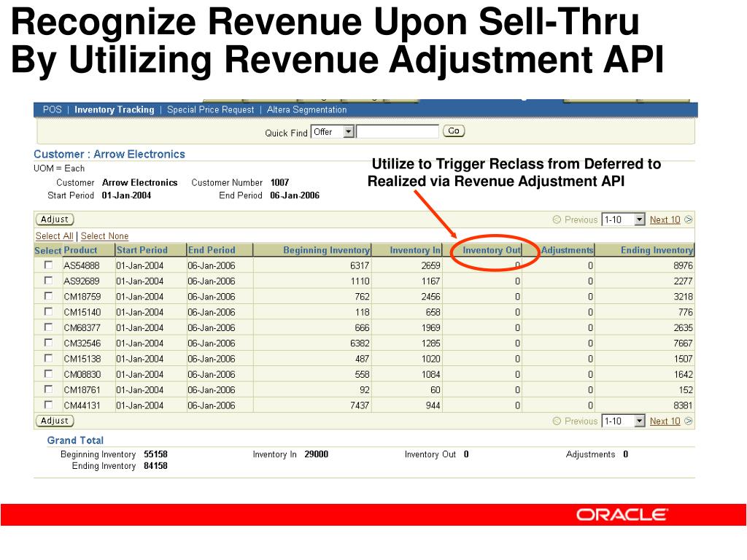Image resolution: width=747 pixels, height=560 pixels.
Task: Click Customer Number value 1007
Action: click(279, 182)
